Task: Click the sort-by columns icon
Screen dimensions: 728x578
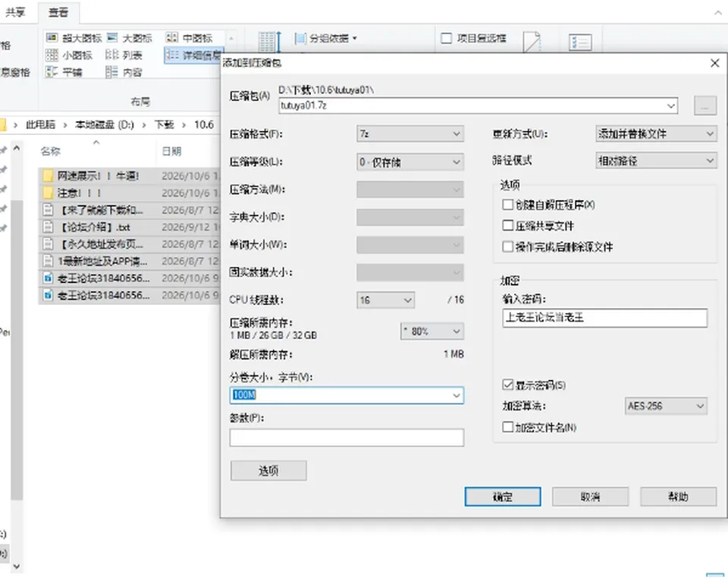Action: [x=269, y=42]
